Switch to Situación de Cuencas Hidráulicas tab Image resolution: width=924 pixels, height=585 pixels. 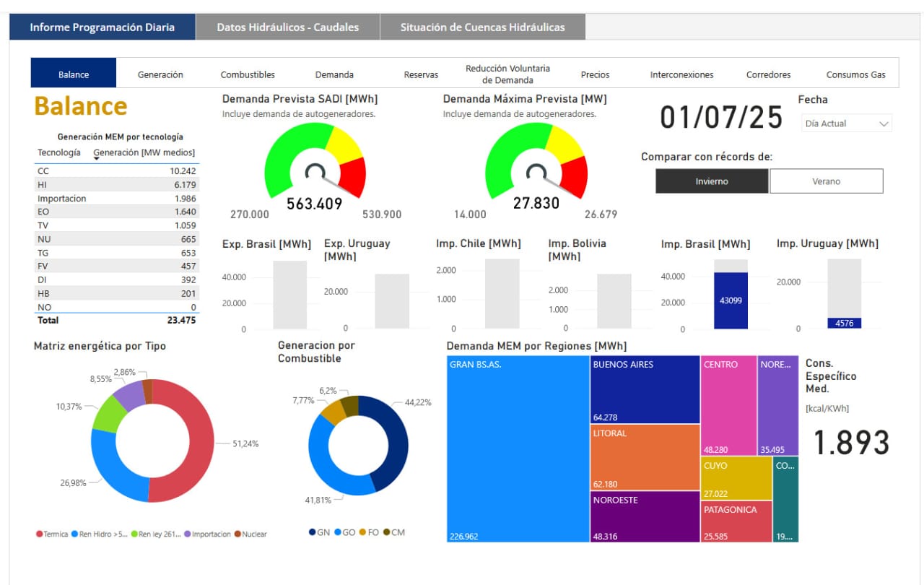click(x=482, y=27)
